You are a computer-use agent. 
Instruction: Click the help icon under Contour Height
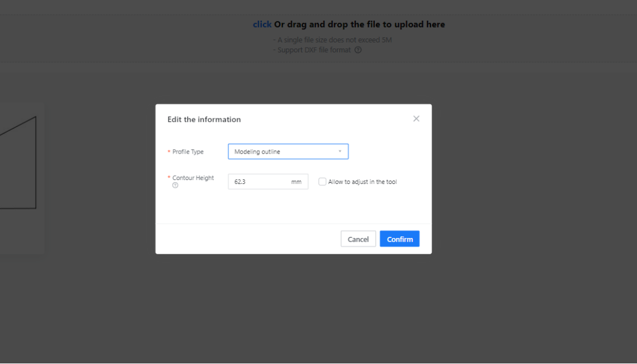tap(176, 185)
